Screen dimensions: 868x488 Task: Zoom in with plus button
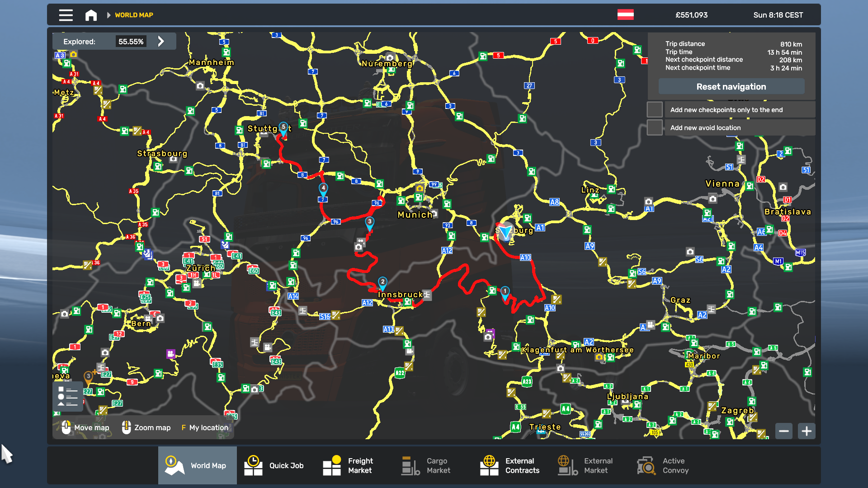807,431
